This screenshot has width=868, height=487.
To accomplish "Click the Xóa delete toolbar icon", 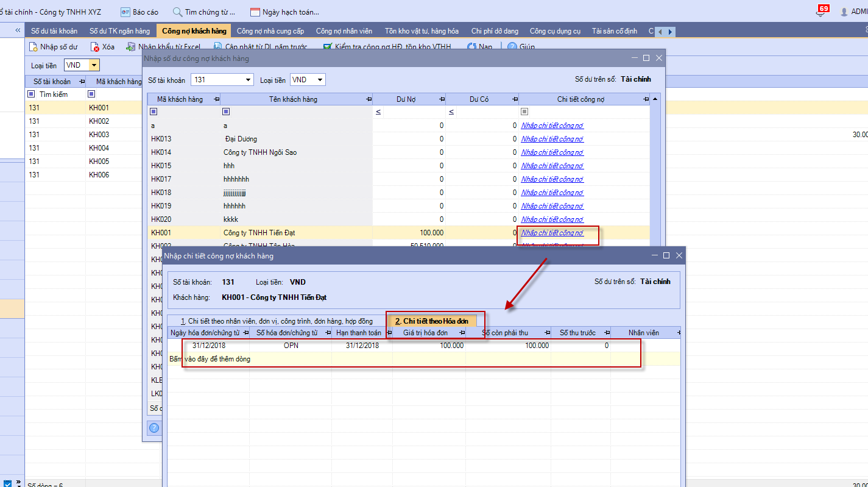I will [x=95, y=47].
